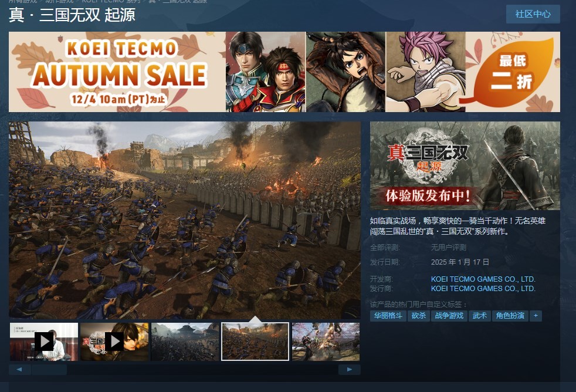The image size is (576, 392).
Task: Open the developer KOEI TECMO GAMES link
Action: [483, 279]
